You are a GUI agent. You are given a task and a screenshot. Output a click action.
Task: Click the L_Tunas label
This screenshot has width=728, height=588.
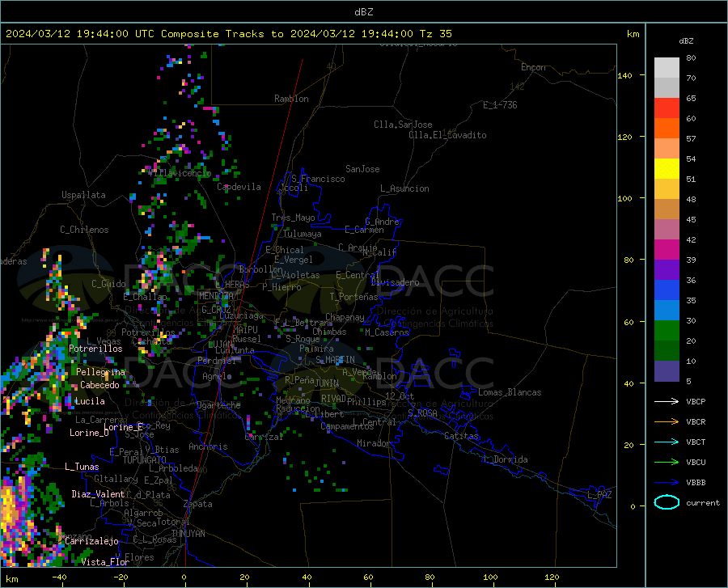[x=82, y=467]
